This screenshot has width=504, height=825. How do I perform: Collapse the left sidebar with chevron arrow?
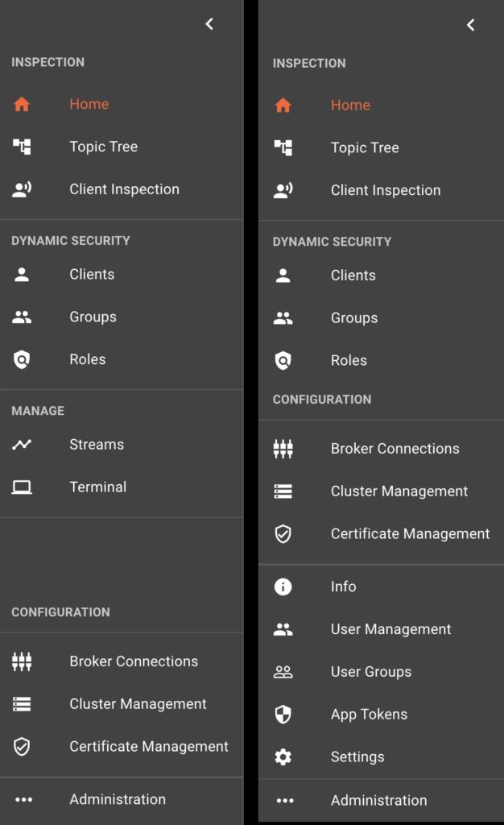[209, 24]
